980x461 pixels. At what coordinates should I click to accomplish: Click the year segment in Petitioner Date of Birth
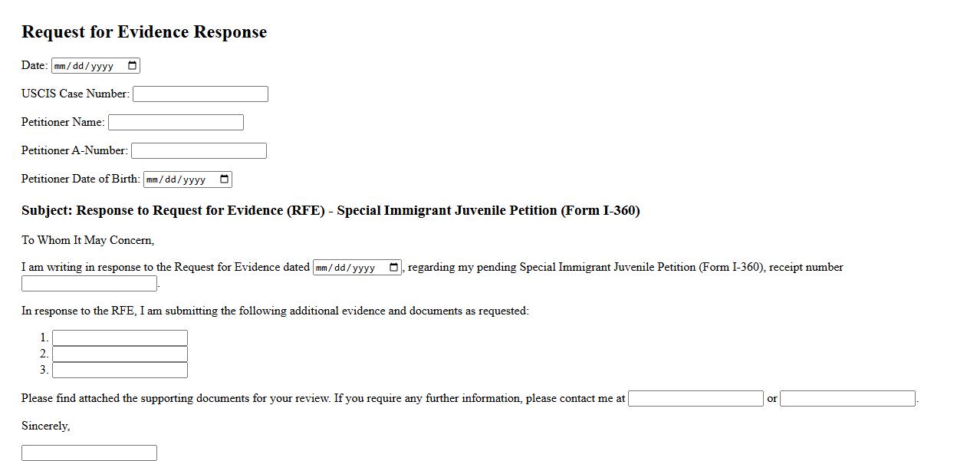(193, 179)
